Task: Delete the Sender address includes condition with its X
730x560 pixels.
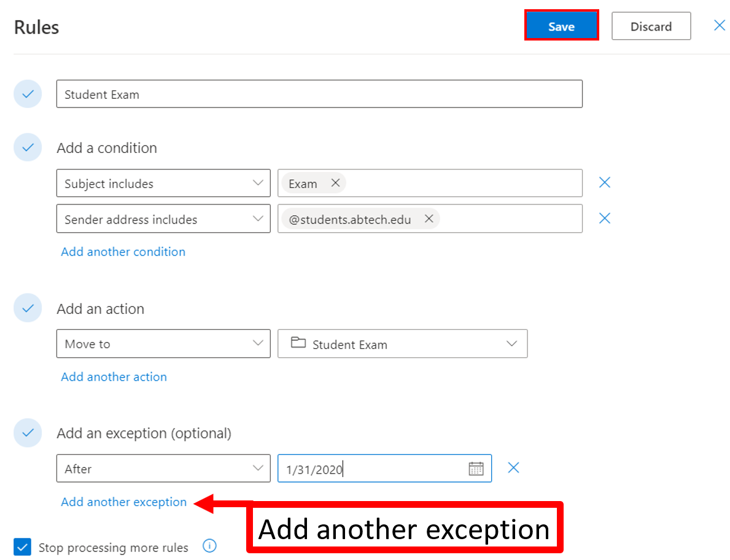Action: (605, 218)
